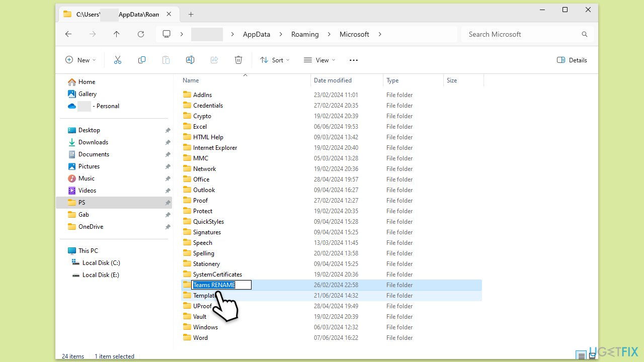
Task: Click the Share icon in toolbar
Action: [x=214, y=60]
